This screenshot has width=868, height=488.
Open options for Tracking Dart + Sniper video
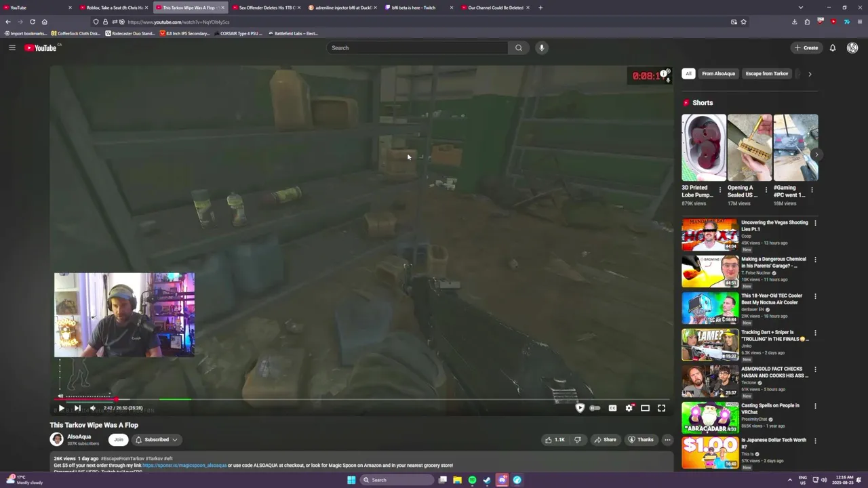pos(815,333)
